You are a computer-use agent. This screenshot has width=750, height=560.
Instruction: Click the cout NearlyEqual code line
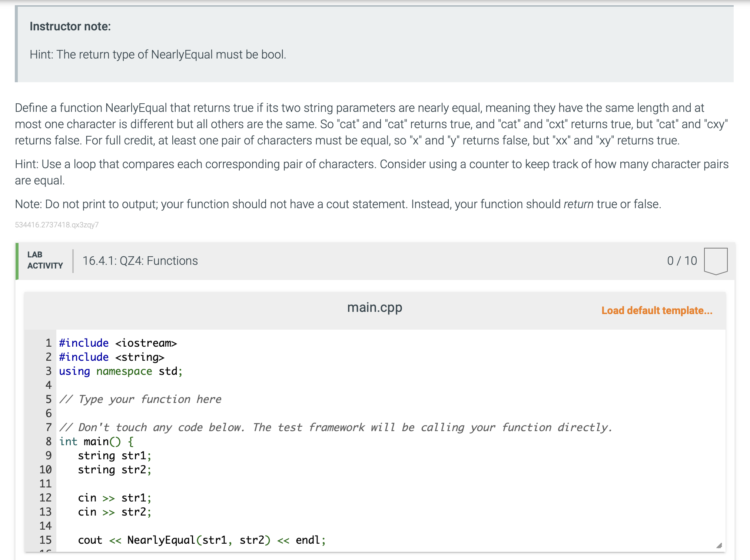(202, 540)
